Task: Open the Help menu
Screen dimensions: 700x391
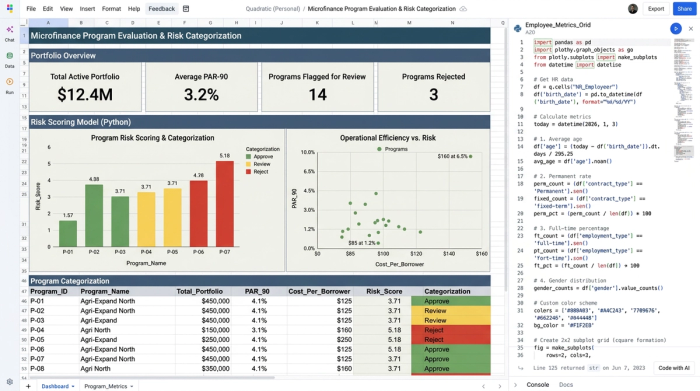Action: [x=134, y=8]
